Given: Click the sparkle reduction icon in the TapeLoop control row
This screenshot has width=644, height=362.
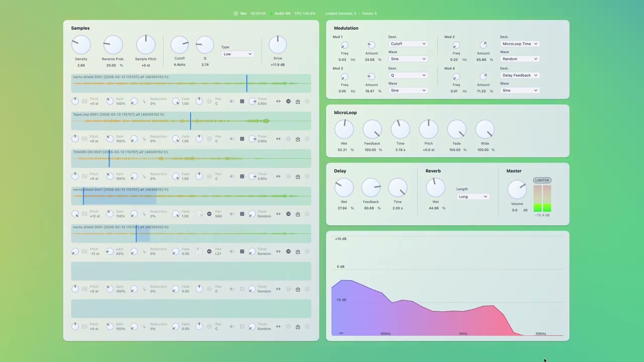Looking at the screenshot, I should coord(144,139).
